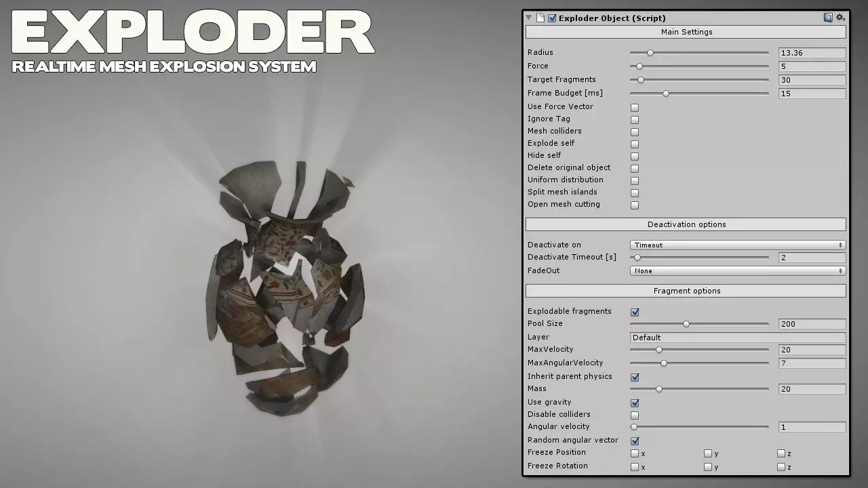Image resolution: width=868 pixels, height=488 pixels.
Task: Check Freeze Position x checkbox
Action: tap(635, 453)
